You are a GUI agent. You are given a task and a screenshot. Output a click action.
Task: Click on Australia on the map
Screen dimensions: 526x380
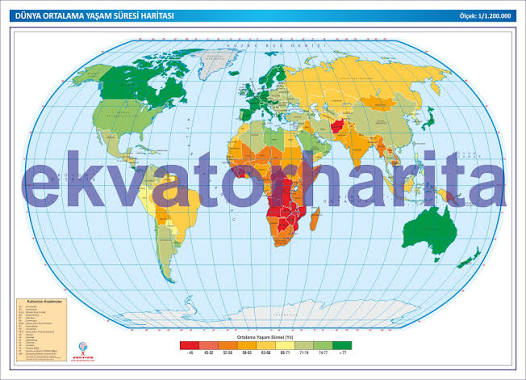[x=429, y=232]
